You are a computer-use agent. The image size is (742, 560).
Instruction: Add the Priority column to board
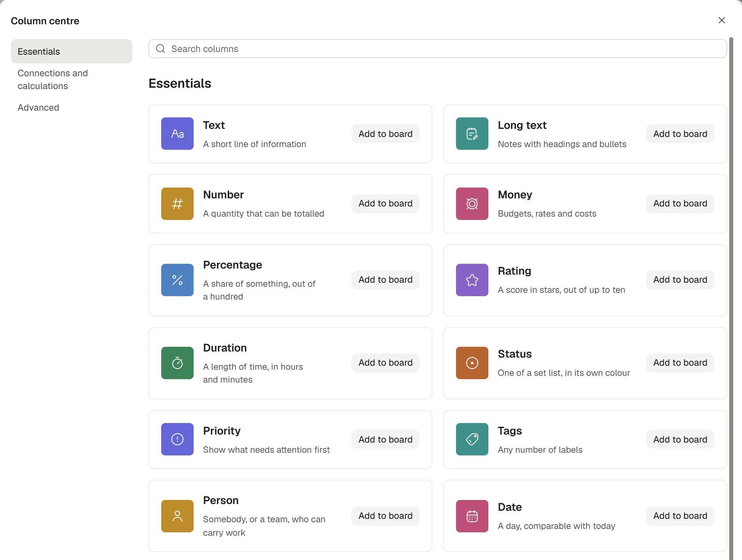(x=386, y=439)
